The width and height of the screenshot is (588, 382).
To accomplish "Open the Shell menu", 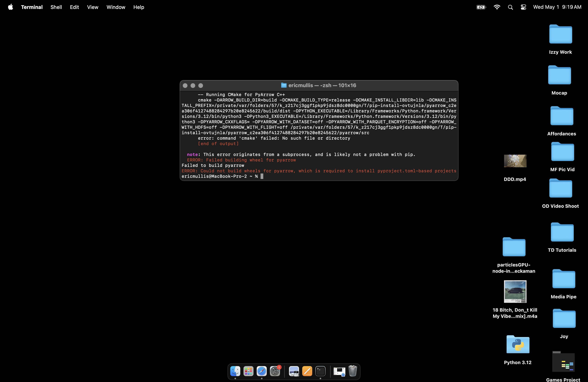I will (56, 7).
